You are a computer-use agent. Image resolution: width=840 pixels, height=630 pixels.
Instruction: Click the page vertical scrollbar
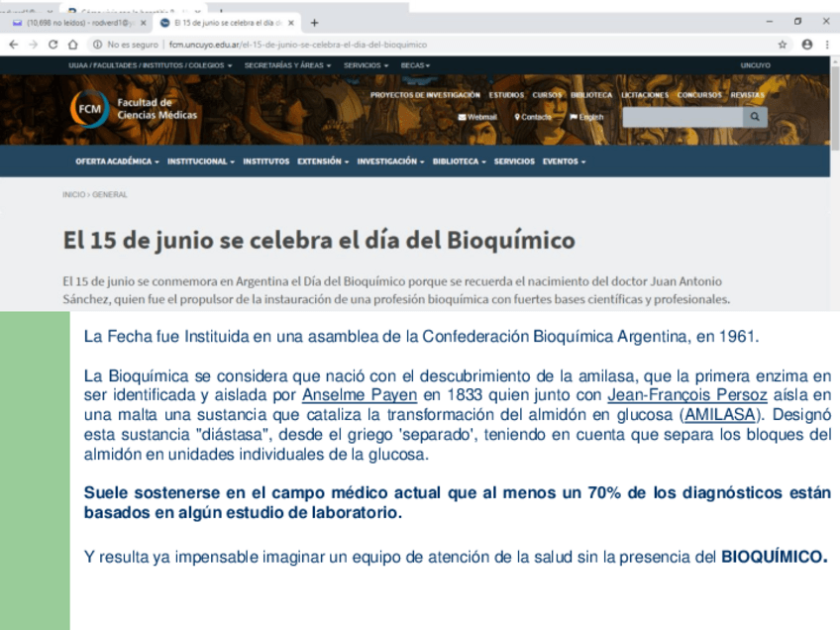tap(835, 107)
